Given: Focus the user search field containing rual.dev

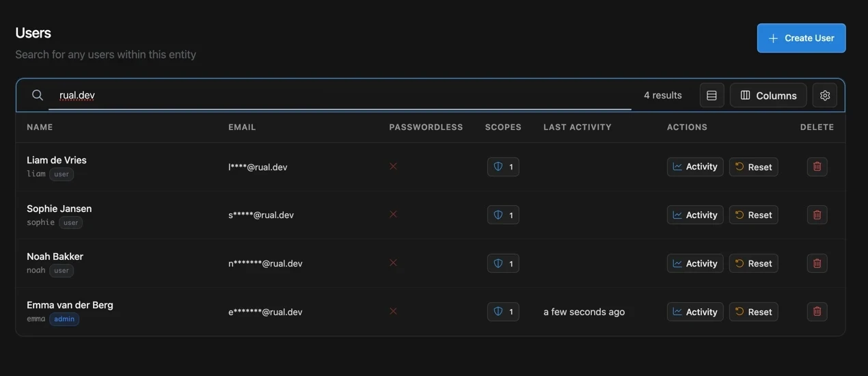Looking at the screenshot, I should 340,95.
